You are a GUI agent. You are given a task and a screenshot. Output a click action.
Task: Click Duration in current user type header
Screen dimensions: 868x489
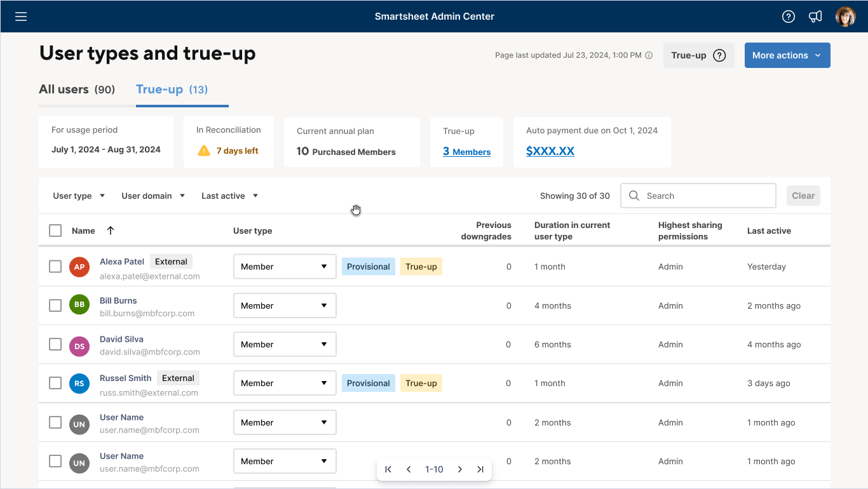click(x=572, y=231)
